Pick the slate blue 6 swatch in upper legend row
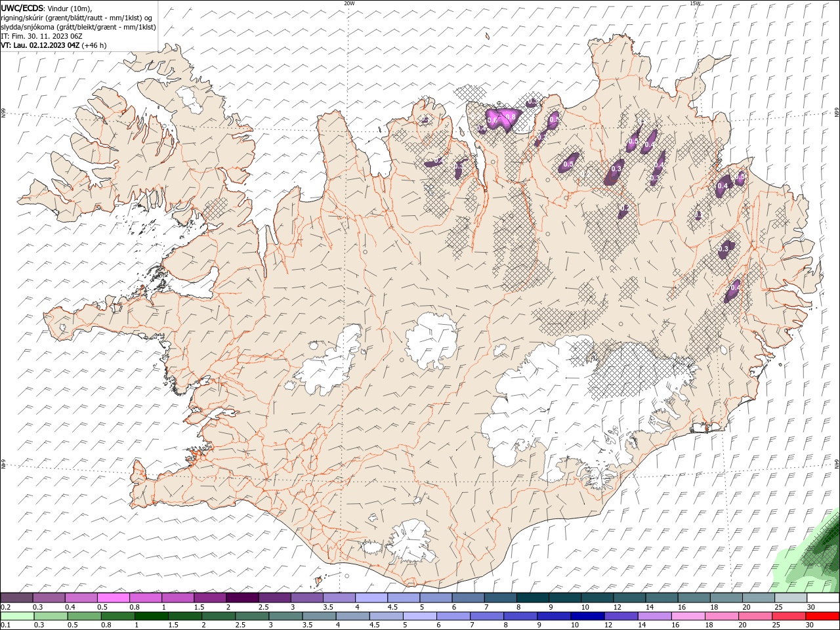Screen dimensions: 840x630 tap(467, 598)
